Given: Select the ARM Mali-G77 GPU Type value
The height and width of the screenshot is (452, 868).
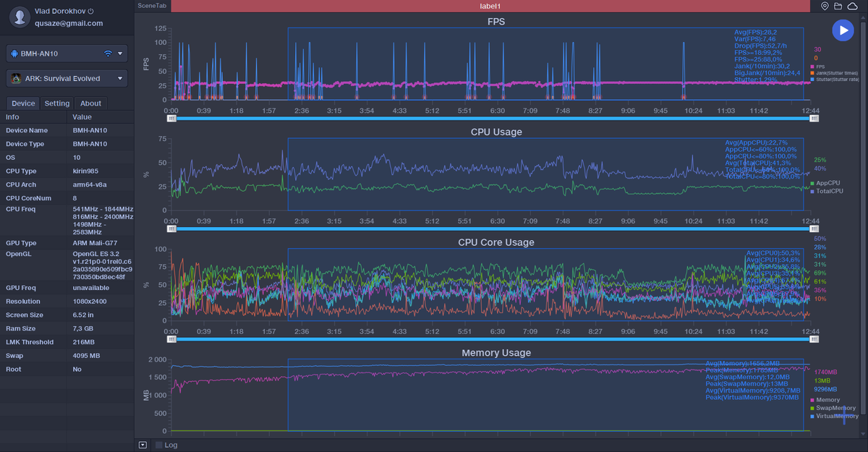Looking at the screenshot, I should (x=95, y=243).
